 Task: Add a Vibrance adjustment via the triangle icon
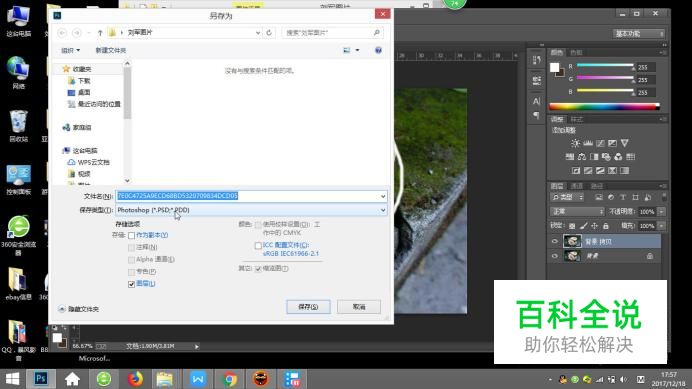(624, 144)
